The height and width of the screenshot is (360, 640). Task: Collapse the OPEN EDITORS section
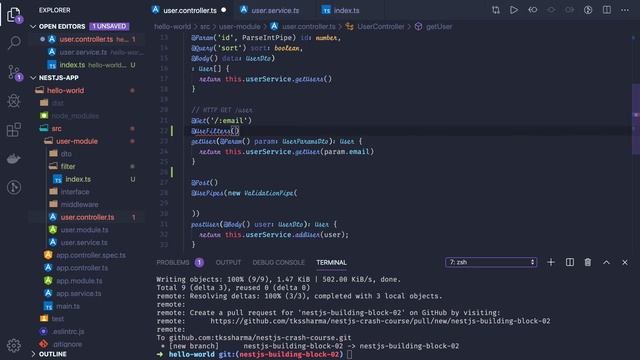click(33, 27)
